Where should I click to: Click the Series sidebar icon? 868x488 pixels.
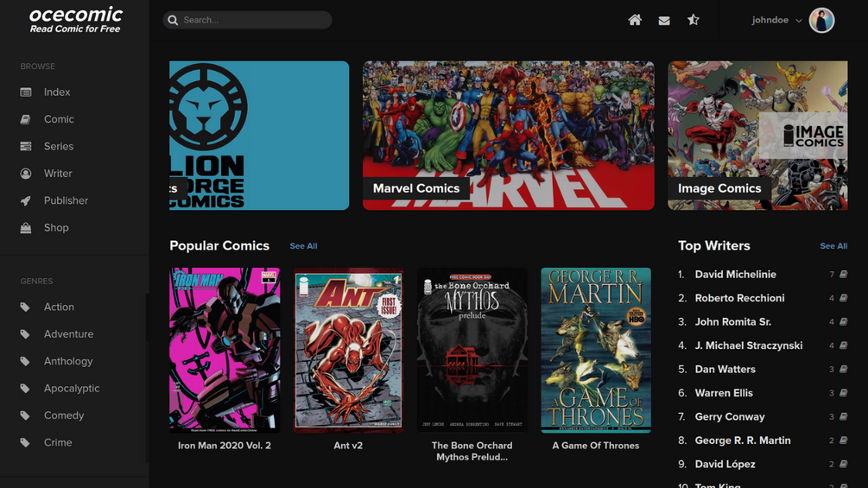coord(25,146)
